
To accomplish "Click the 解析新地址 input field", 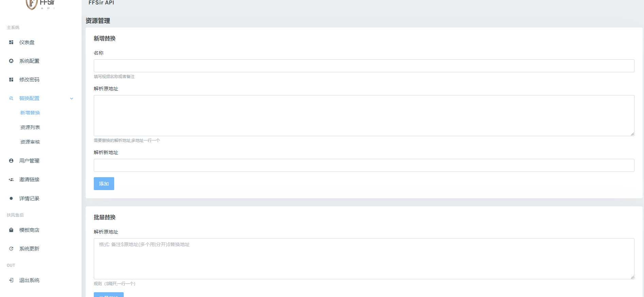I will click(364, 165).
